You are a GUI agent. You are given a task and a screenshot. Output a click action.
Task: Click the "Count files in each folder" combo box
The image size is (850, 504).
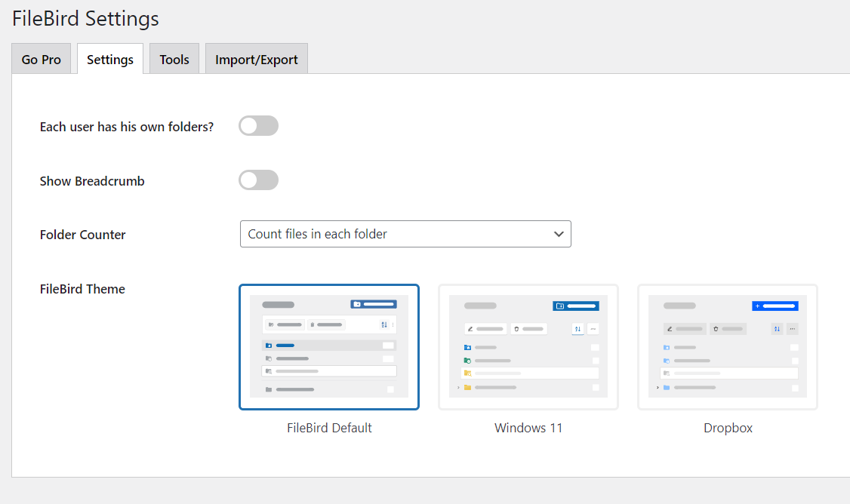click(405, 234)
